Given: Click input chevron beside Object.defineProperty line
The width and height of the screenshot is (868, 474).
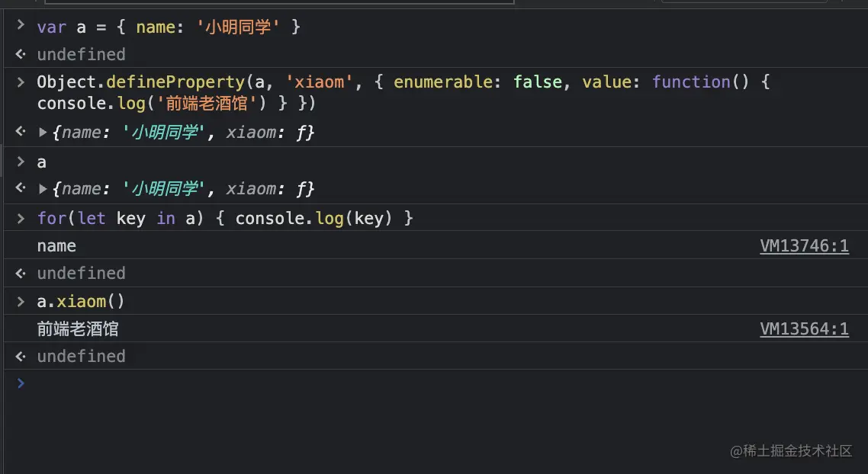Looking at the screenshot, I should click(21, 82).
